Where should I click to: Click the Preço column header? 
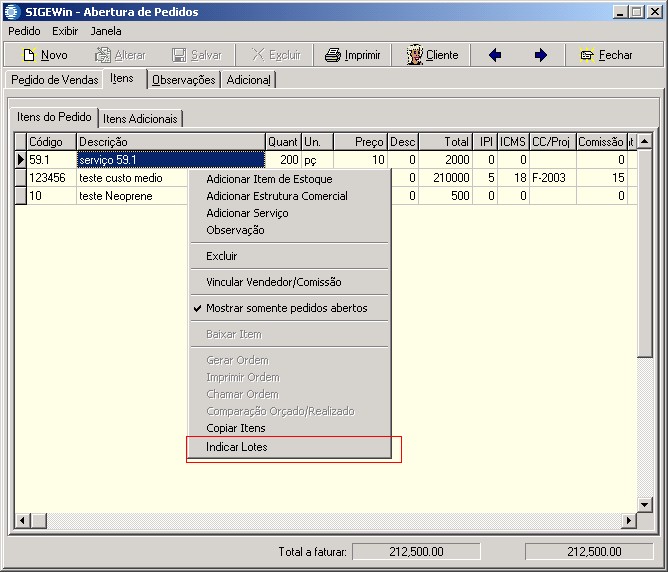360,141
